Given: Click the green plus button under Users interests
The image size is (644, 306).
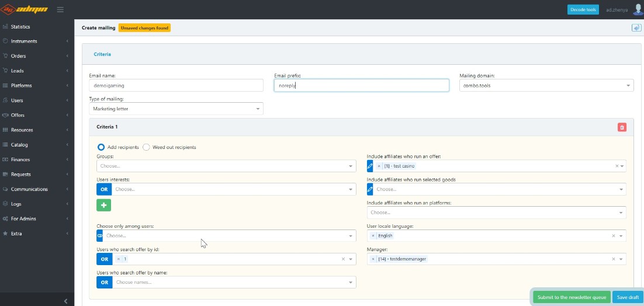Looking at the screenshot, I should [x=103, y=205].
